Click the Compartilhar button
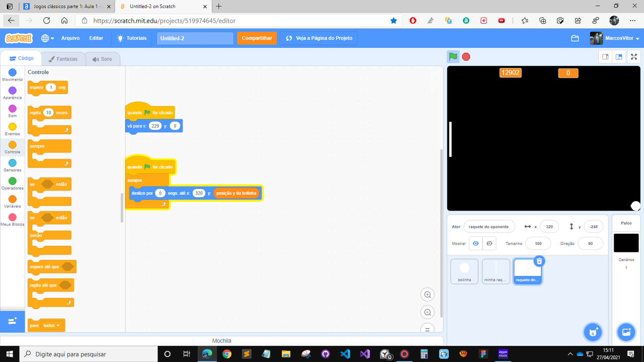Image resolution: width=644 pixels, height=362 pixels. pyautogui.click(x=257, y=38)
